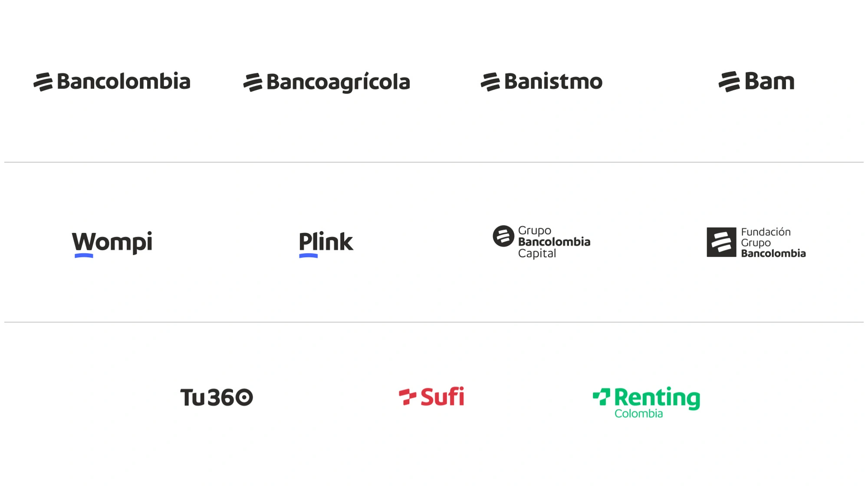Click the blue underline beneath Wompi's W
Viewport: 868px width, 488px height.
pos(84,256)
